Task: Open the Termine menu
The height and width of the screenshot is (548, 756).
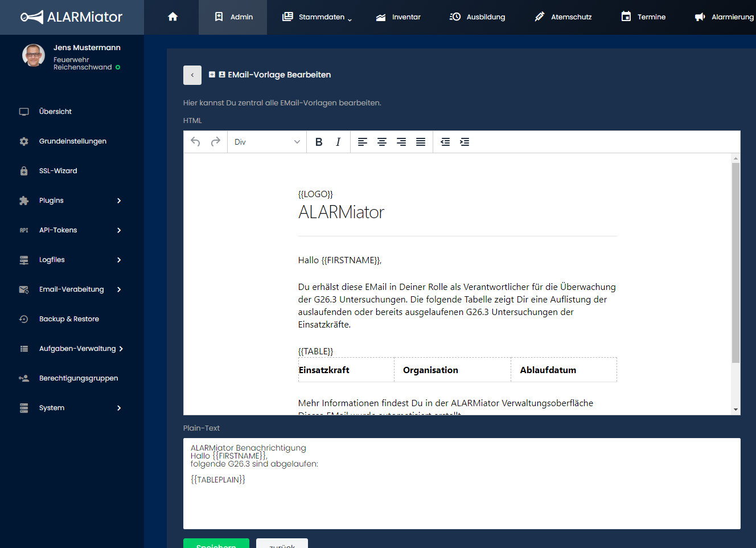Action: [643, 17]
